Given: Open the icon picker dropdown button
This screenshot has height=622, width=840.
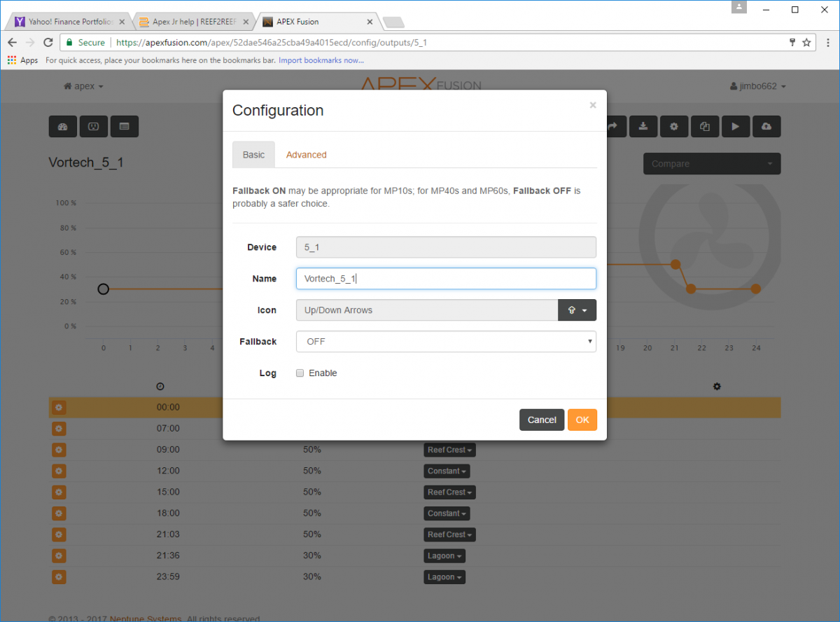Looking at the screenshot, I should pyautogui.click(x=577, y=310).
